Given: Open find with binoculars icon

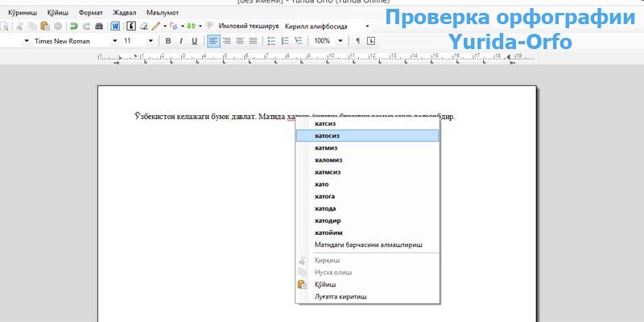Looking at the screenshot, I should pyautogui.click(x=99, y=27).
